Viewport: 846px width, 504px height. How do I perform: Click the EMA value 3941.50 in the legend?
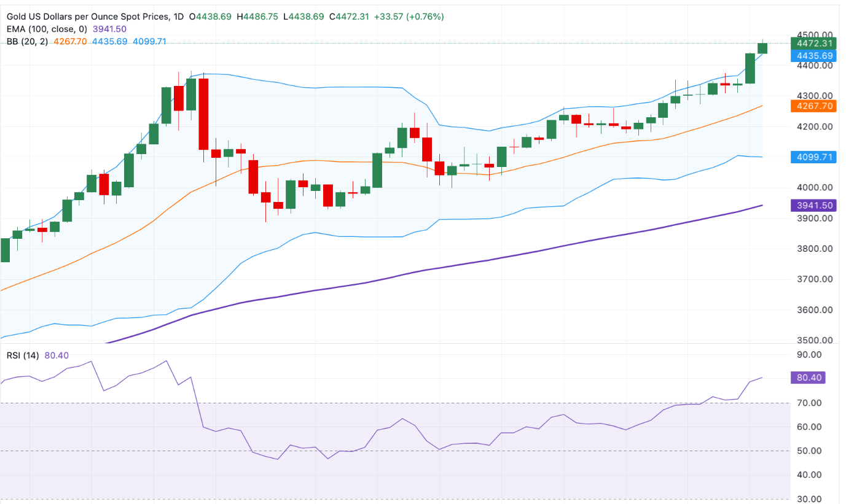click(x=109, y=29)
